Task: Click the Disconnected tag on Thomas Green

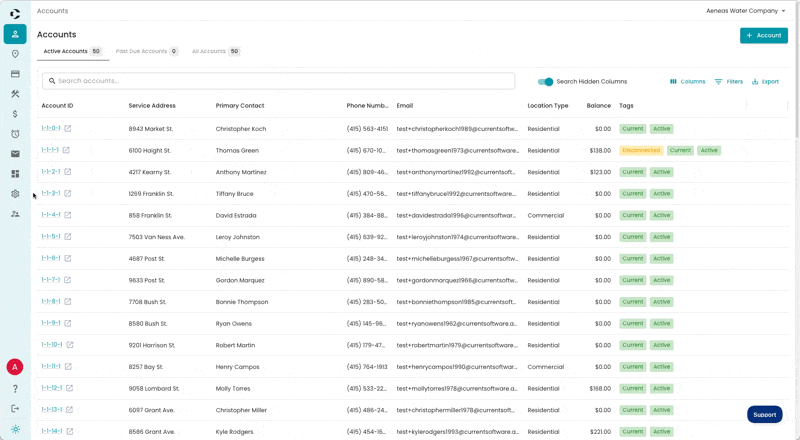Action: (641, 150)
